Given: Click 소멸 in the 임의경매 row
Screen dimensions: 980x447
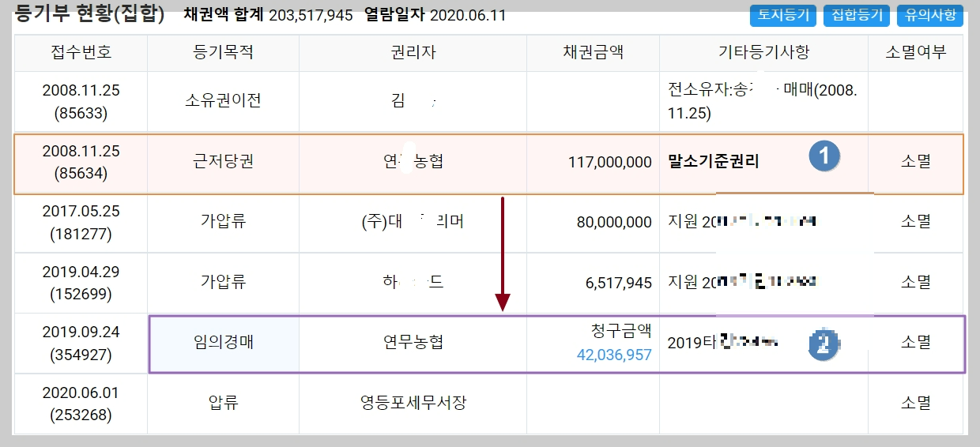Looking at the screenshot, I should (x=915, y=342).
